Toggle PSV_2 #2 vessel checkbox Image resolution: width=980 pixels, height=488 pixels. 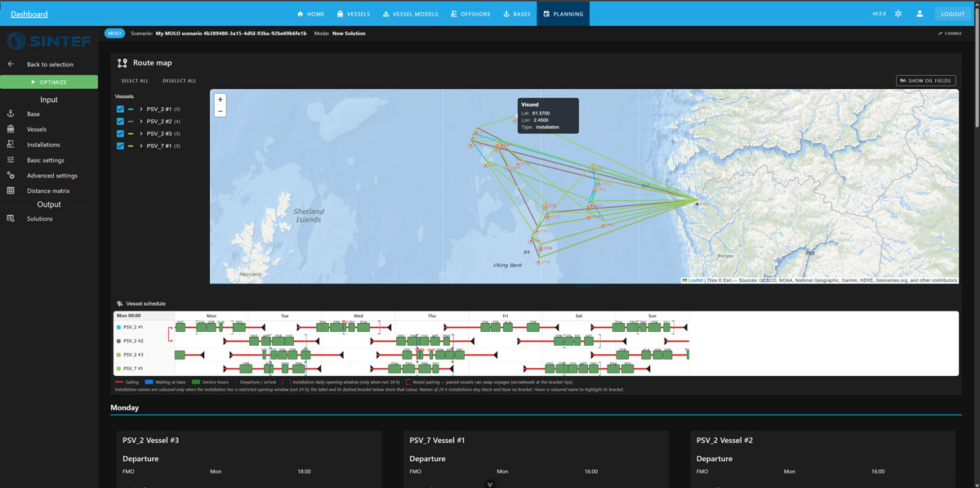[120, 121]
